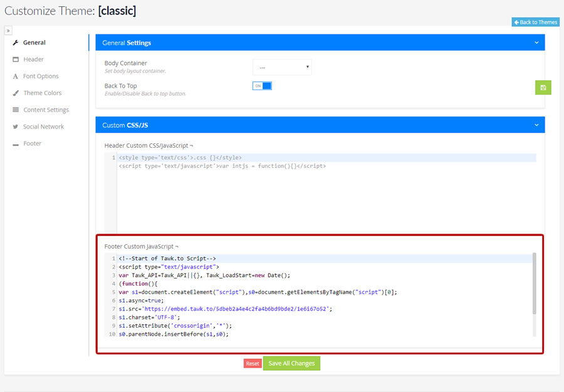Click the Body Container label
Screen dimensions: 564x392
[x=125, y=63]
